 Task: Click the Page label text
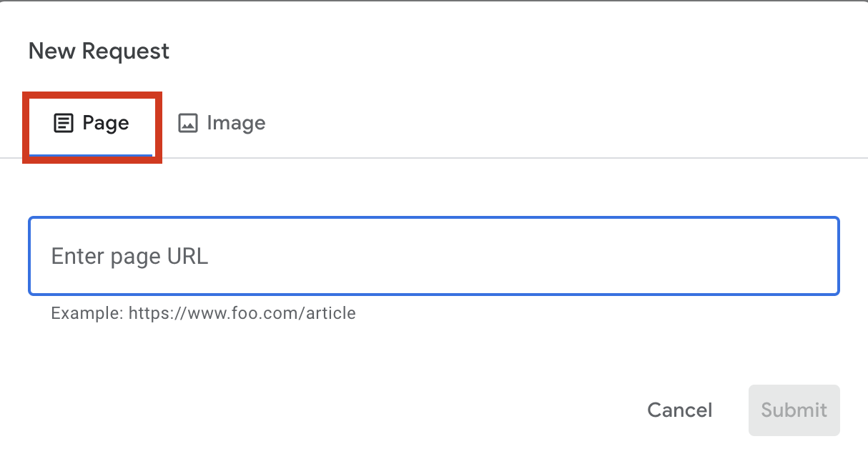[x=106, y=123]
